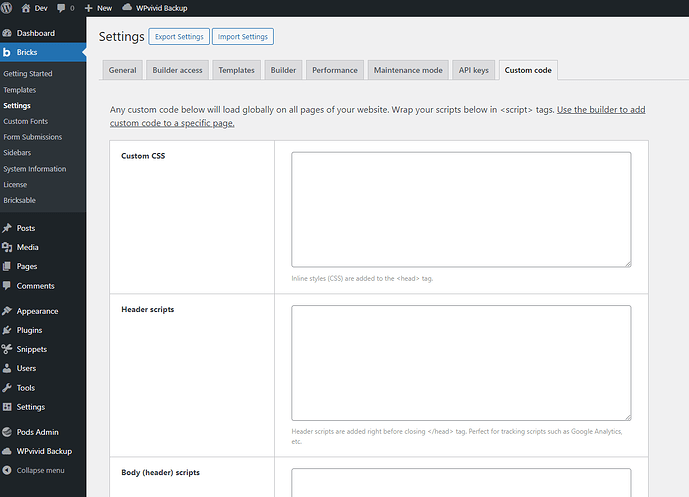The width and height of the screenshot is (689, 497).
Task: Open System Information in Bricks submenu
Action: [35, 169]
